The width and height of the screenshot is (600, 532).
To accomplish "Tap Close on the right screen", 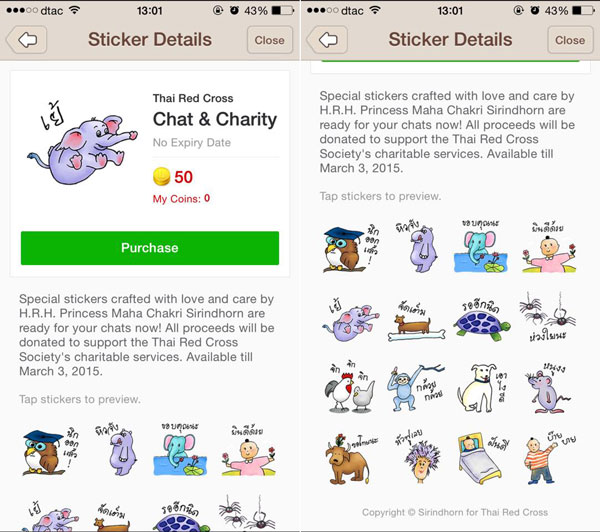I will (x=570, y=40).
